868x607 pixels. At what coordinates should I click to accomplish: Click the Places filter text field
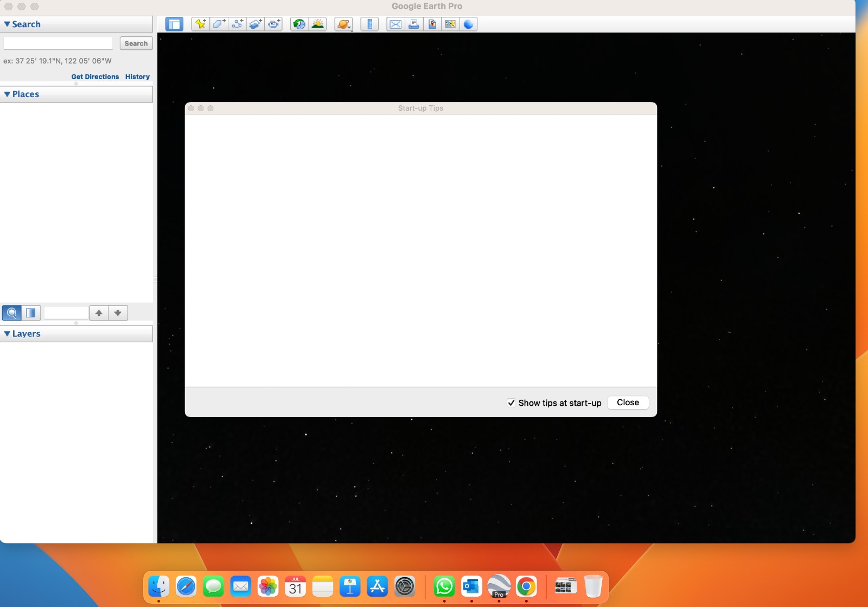tap(66, 312)
